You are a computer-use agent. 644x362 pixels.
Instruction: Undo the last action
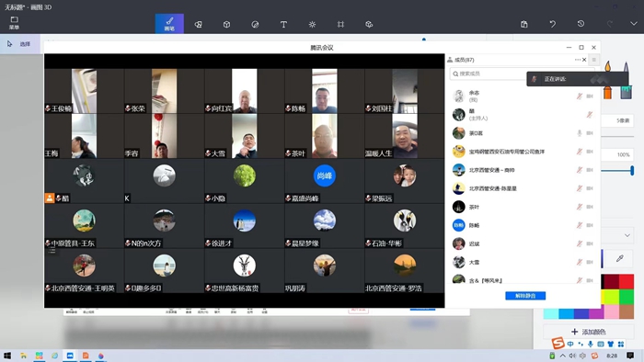552,24
